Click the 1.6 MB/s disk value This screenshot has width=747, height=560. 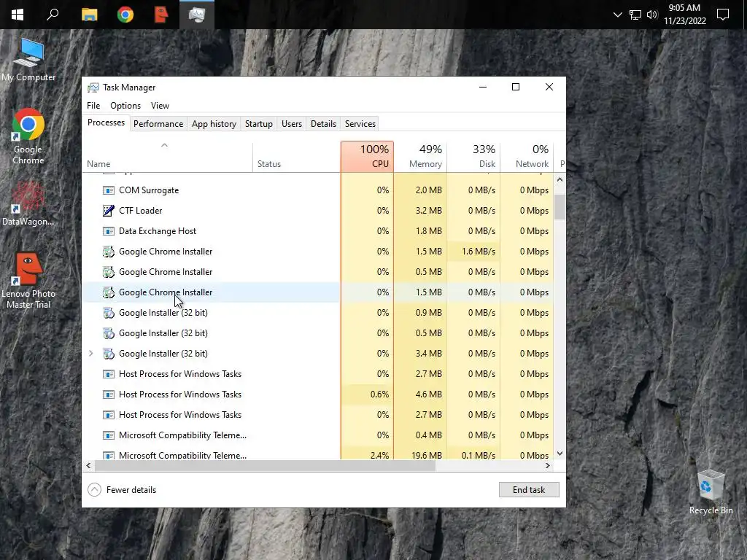(478, 252)
